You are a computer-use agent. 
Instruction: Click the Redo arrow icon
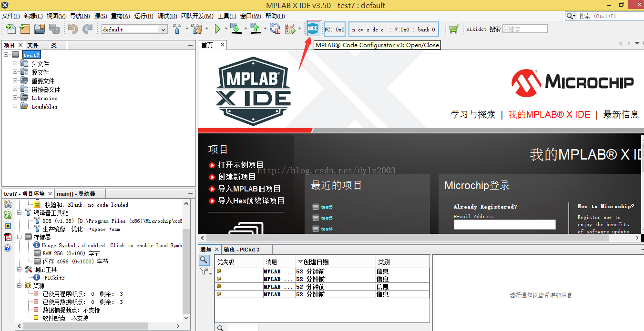[88, 29]
